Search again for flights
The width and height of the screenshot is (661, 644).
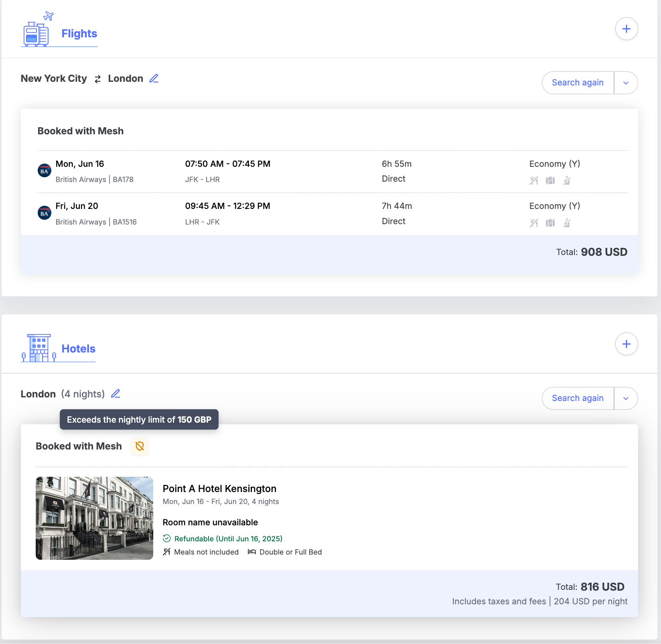point(578,83)
